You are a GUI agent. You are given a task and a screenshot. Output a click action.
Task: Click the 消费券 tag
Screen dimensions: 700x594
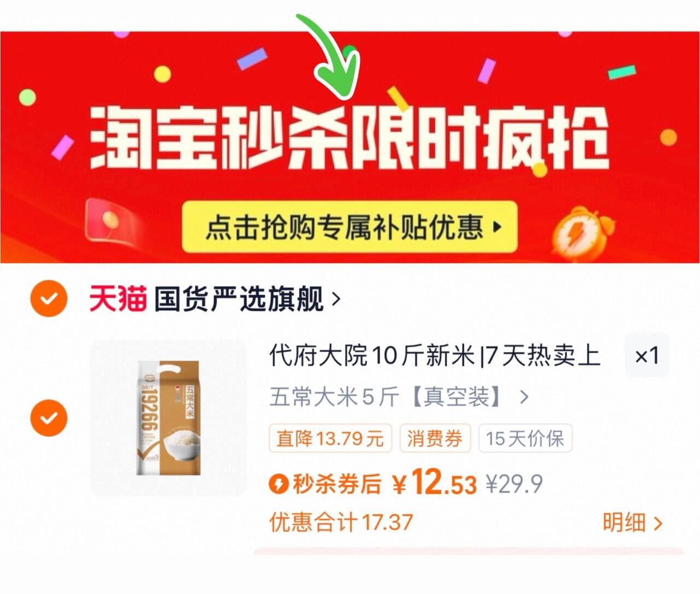pos(435,438)
